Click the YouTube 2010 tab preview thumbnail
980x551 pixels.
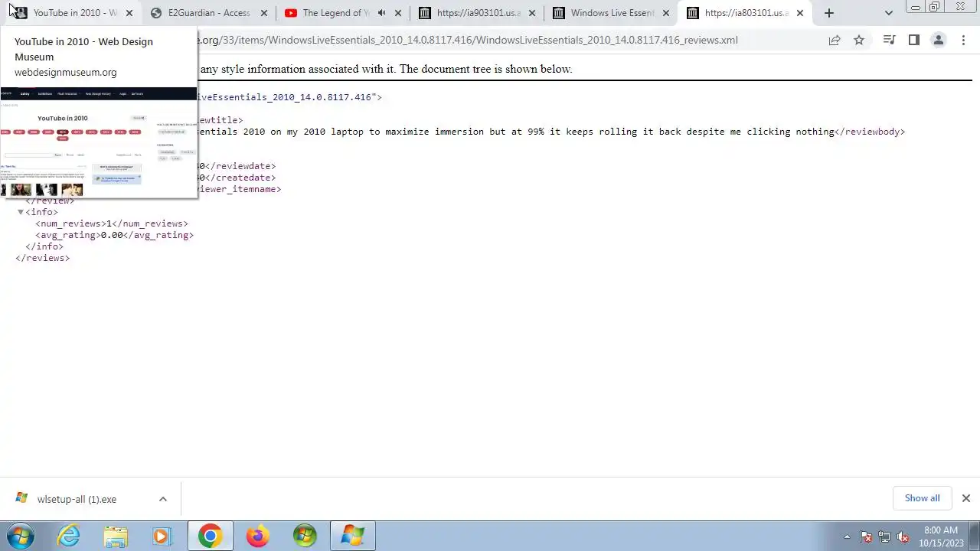(99, 142)
